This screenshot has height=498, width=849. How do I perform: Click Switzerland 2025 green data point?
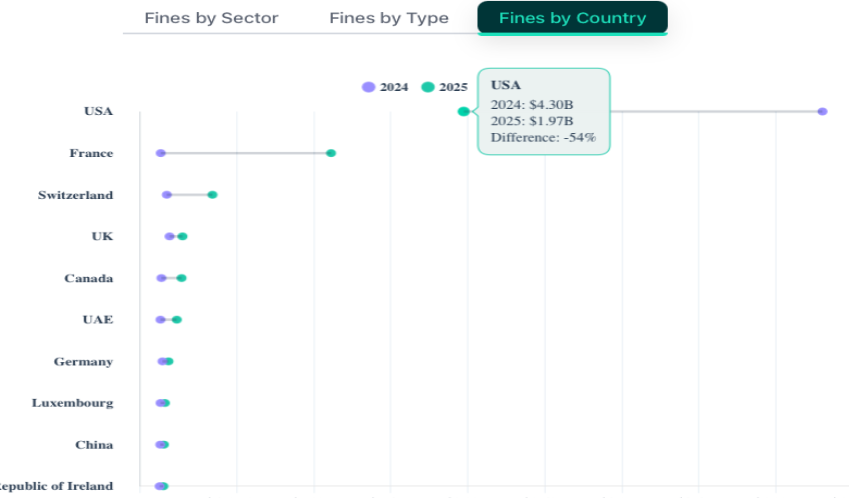(212, 195)
